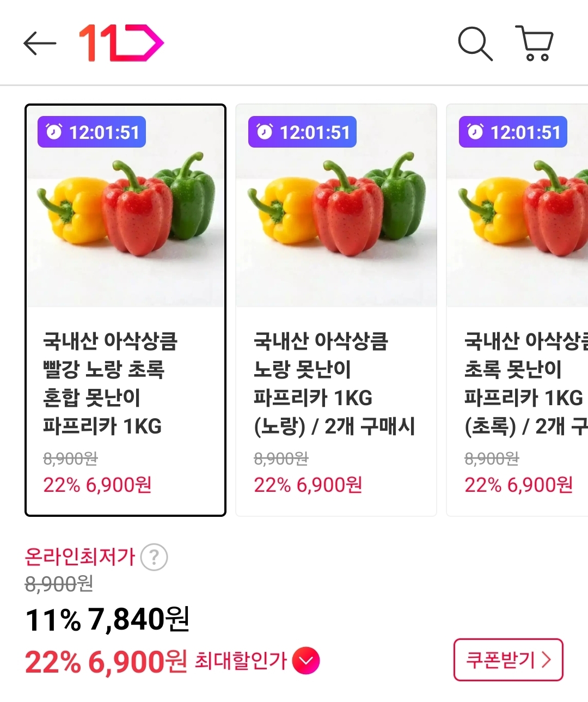This screenshot has width=588, height=702.
Task: Tap the back arrow icon
Action: pos(40,43)
